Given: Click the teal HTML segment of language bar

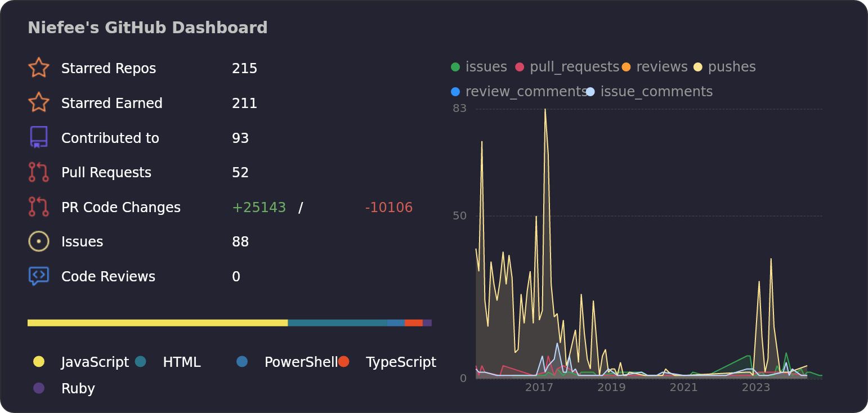Looking at the screenshot, I should click(x=338, y=323).
